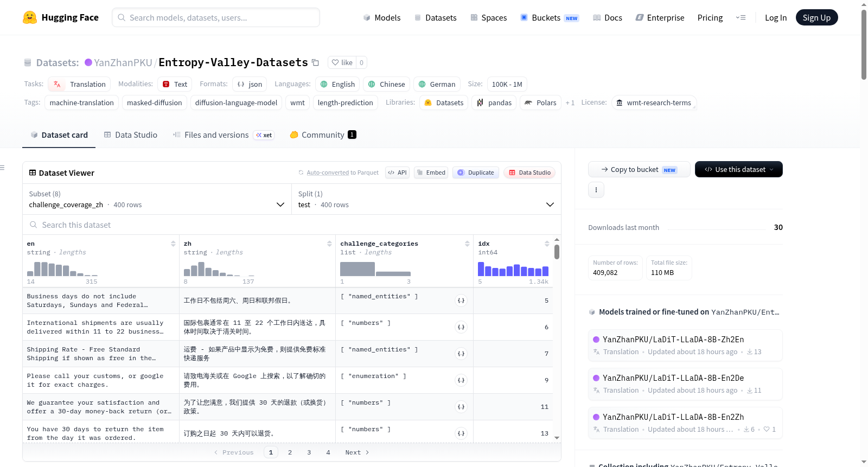
Task: Click Copy to bucket button
Action: [x=639, y=169]
